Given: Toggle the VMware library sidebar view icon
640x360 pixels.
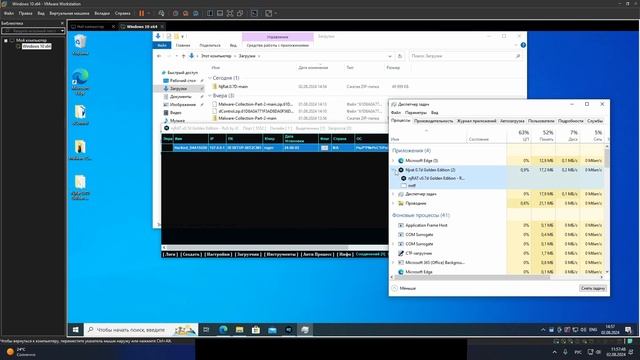Looking at the screenshot, I should pos(210,13).
